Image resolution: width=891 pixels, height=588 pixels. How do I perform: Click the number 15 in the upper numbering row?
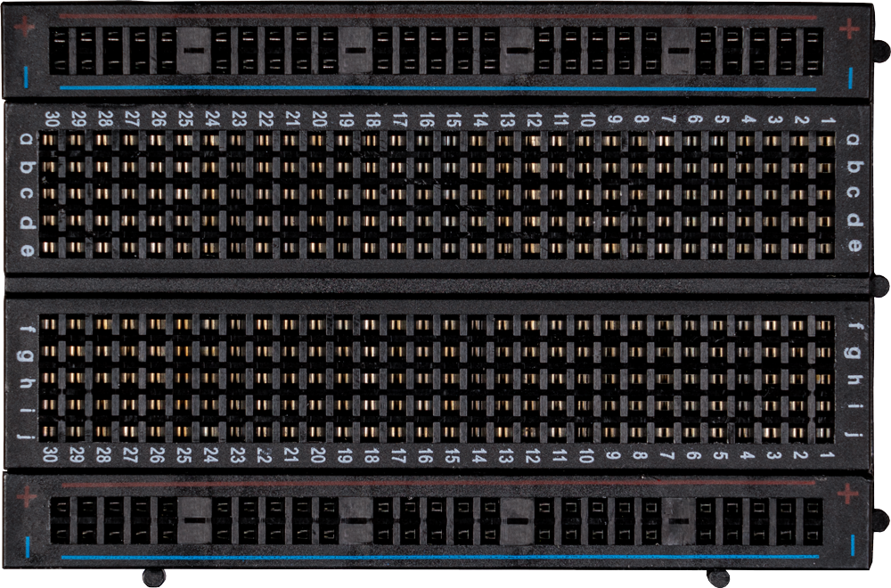[x=454, y=119]
